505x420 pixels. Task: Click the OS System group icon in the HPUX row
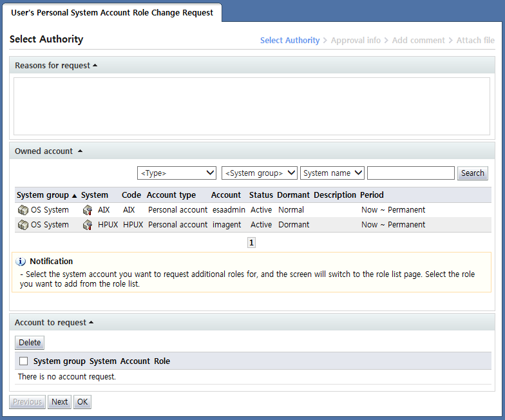coord(23,225)
